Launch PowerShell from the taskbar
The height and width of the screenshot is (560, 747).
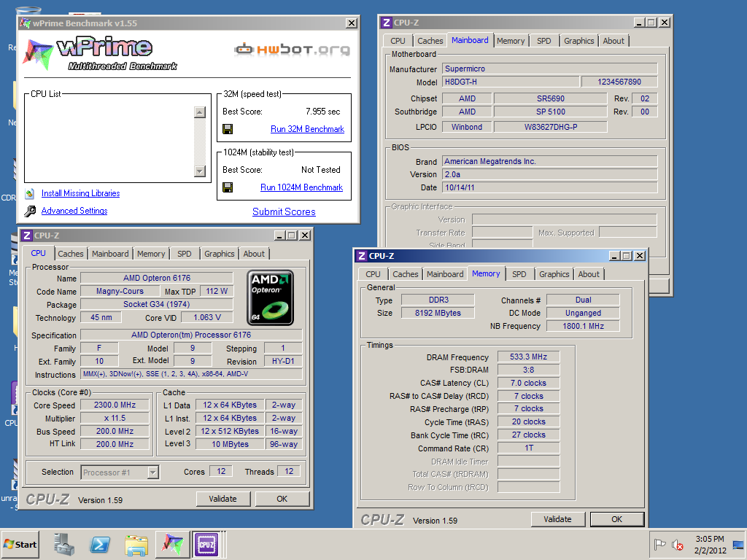pos(99,544)
